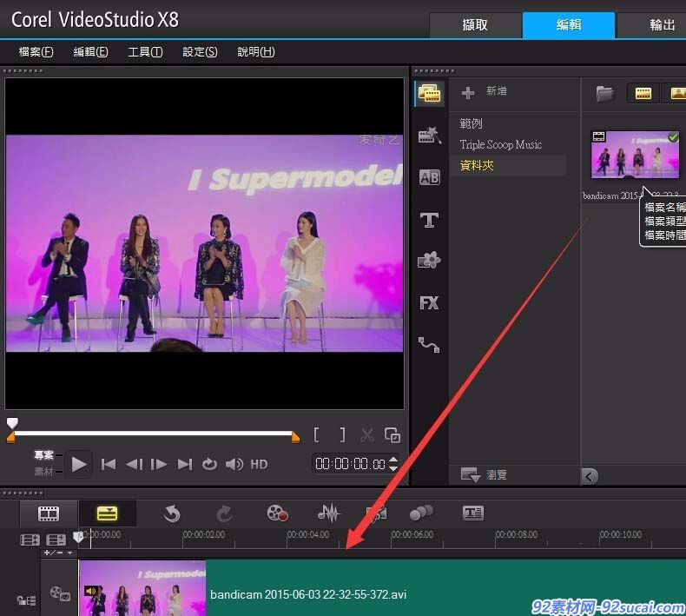Set mark-in bracket
This screenshot has height=616, width=686.
coord(316,434)
